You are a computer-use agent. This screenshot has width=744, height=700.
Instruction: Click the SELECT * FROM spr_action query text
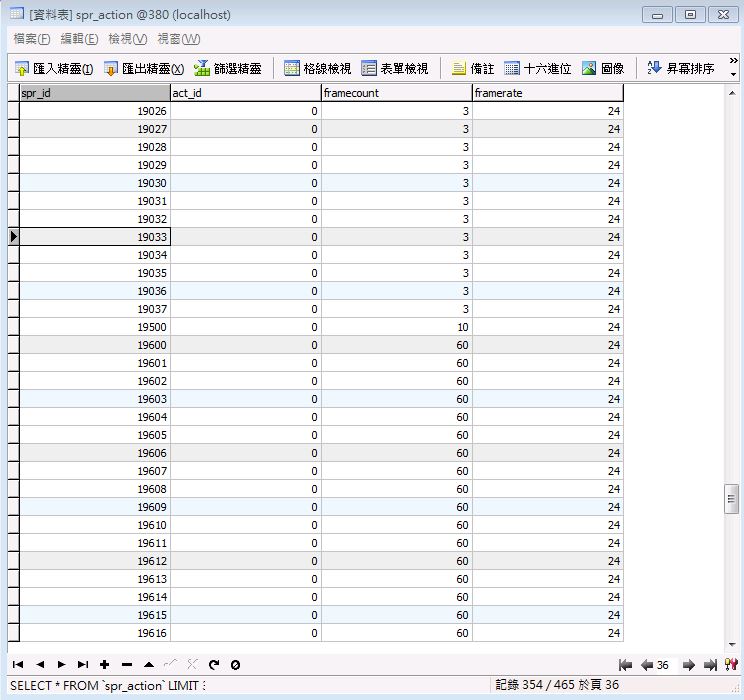click(x=108, y=686)
